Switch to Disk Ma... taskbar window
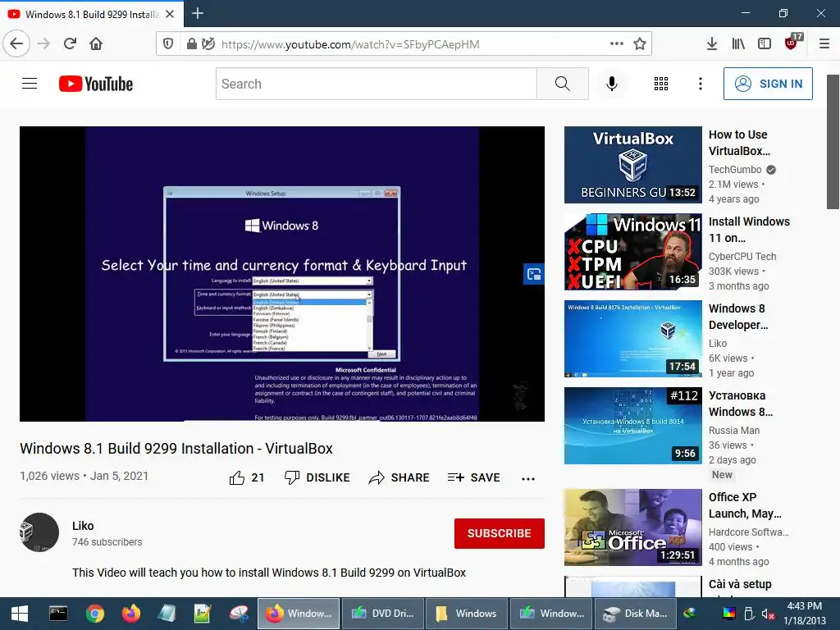The height and width of the screenshot is (630, 840). tap(635, 614)
